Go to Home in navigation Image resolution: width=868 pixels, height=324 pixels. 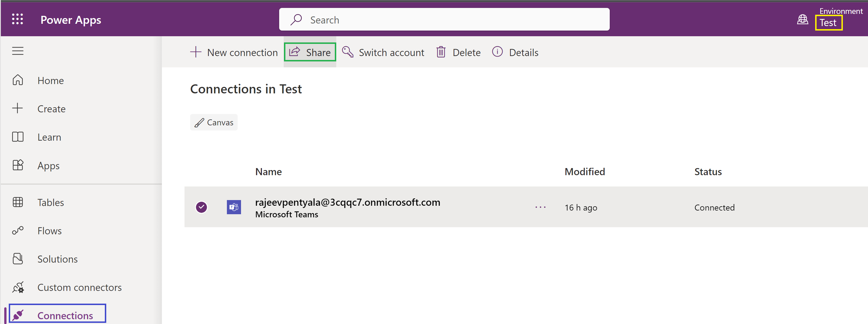tap(51, 81)
